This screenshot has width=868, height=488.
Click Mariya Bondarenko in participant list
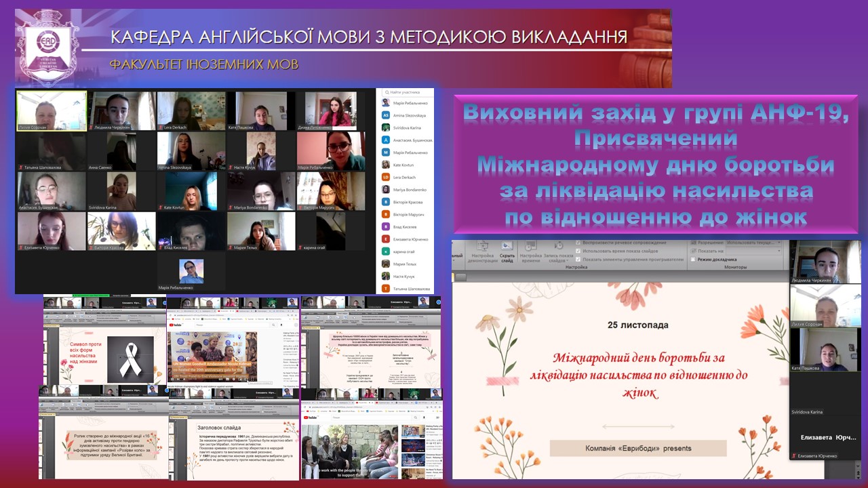pyautogui.click(x=408, y=189)
